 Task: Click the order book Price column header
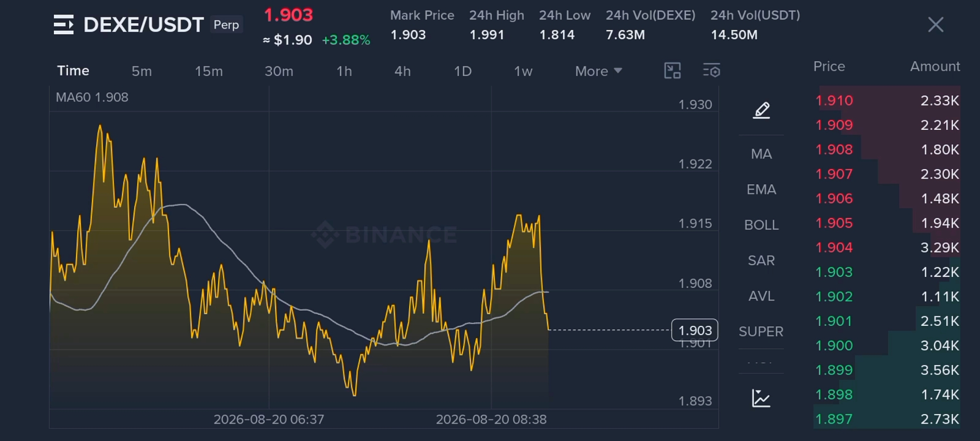829,66
